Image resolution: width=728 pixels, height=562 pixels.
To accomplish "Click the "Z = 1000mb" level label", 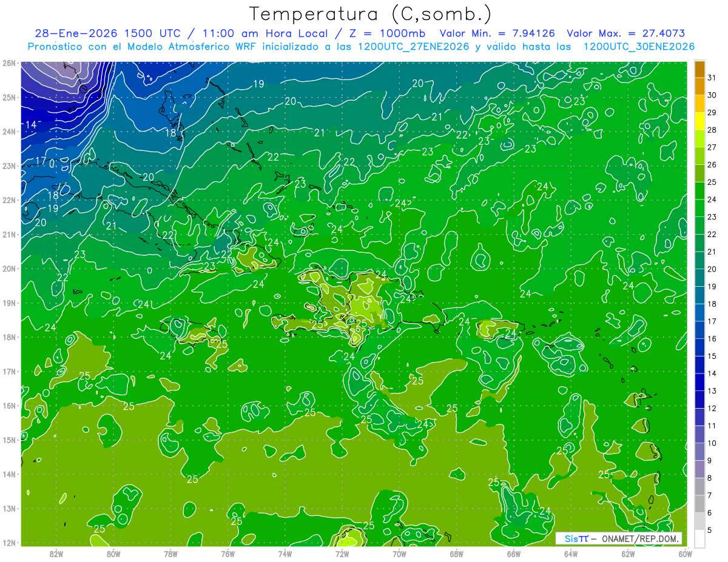I will click(387, 33).
